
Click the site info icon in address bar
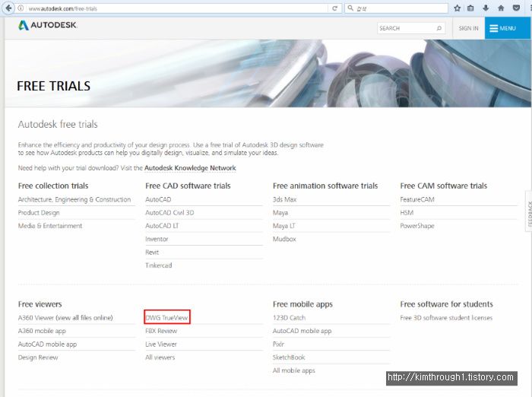pos(21,8)
